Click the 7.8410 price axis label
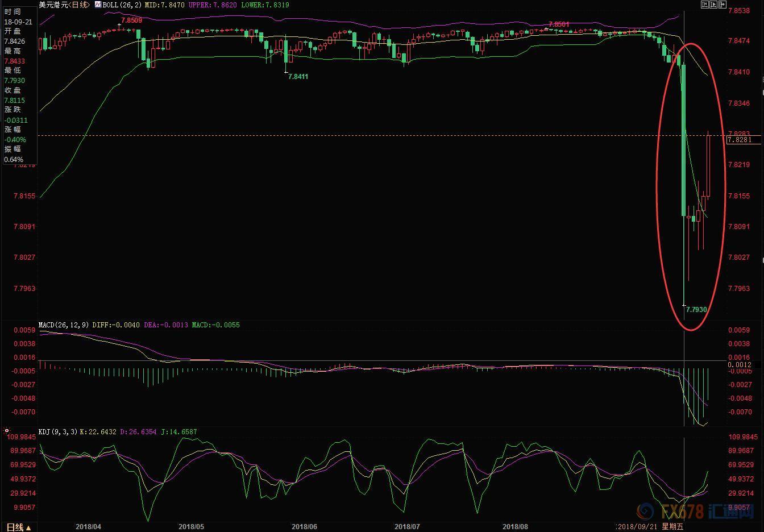Viewport: 764px width, 532px height. [x=739, y=72]
